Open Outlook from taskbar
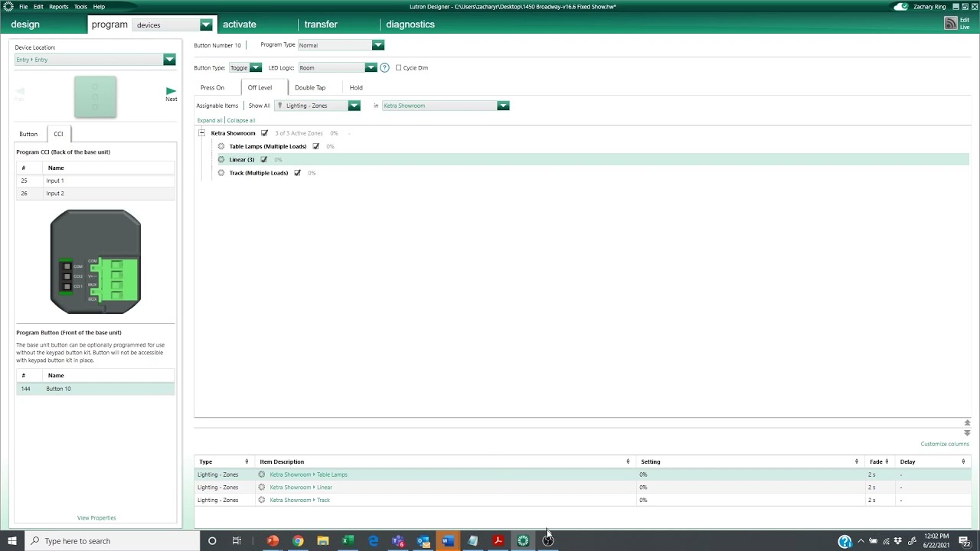This screenshot has height=551, width=980. [x=423, y=541]
